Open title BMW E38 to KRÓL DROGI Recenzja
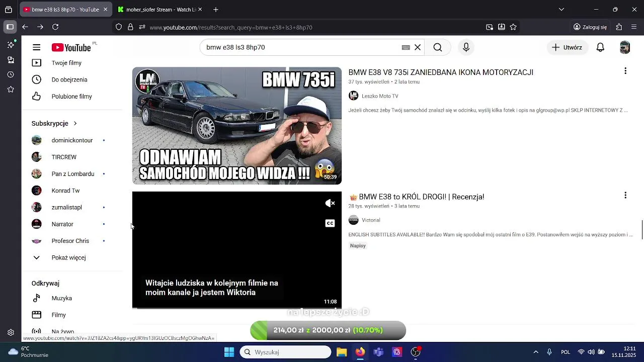The height and width of the screenshot is (362, 644). [417, 197]
